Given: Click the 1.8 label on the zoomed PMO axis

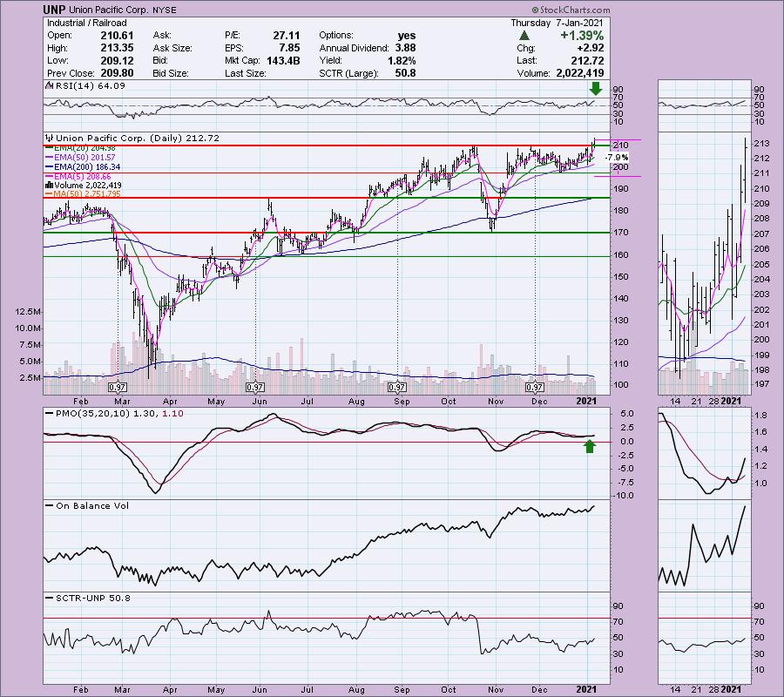Looking at the screenshot, I should (x=761, y=416).
